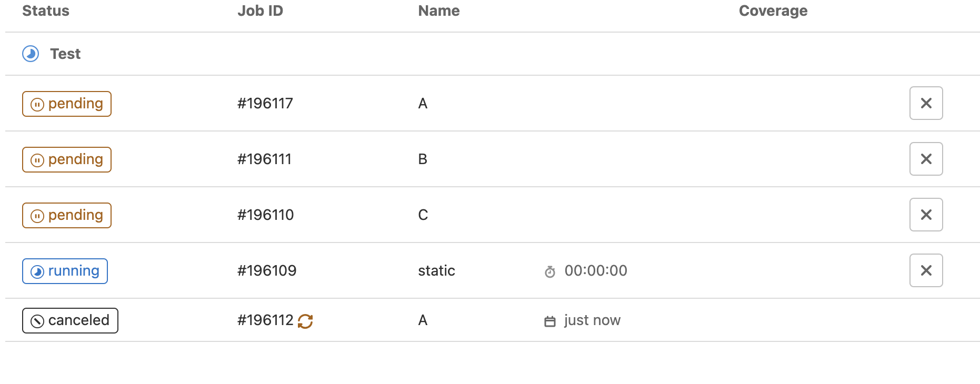Cancel the running static job
Viewport: 980px width, 384px height.
[926, 270]
